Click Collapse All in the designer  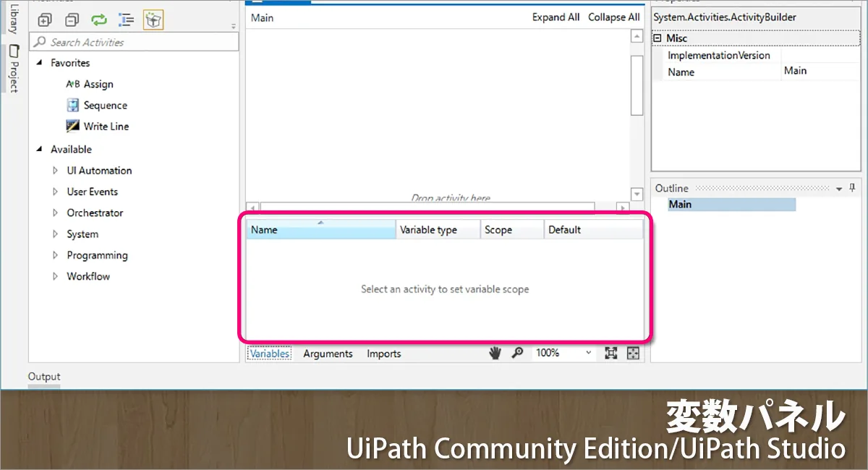[613, 17]
